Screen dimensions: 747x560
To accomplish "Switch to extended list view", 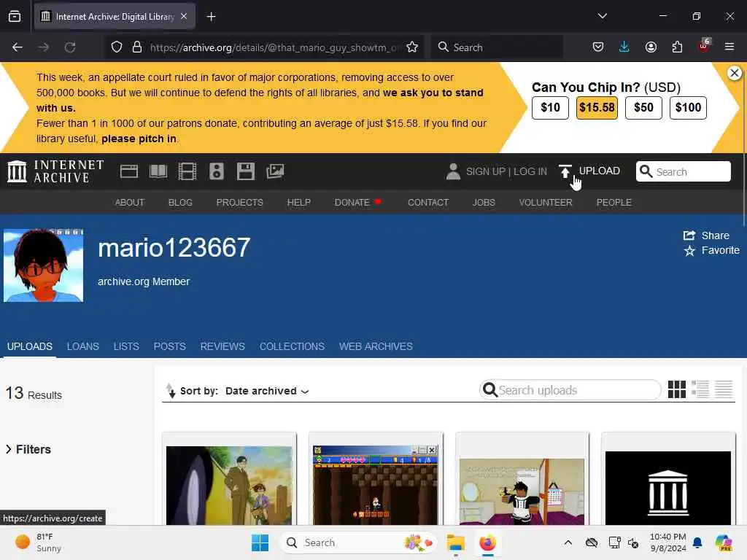I will 700,389.
